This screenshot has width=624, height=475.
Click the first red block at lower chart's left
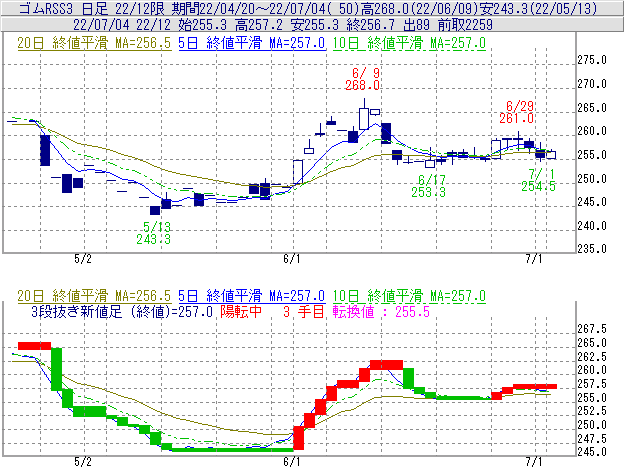click(x=35, y=346)
